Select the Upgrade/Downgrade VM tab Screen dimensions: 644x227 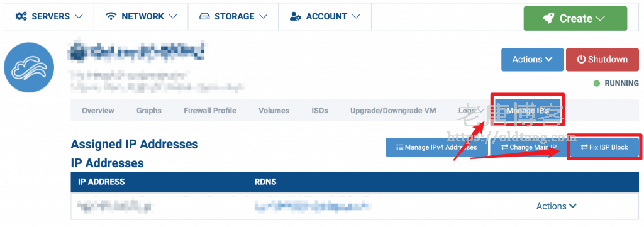tap(393, 111)
